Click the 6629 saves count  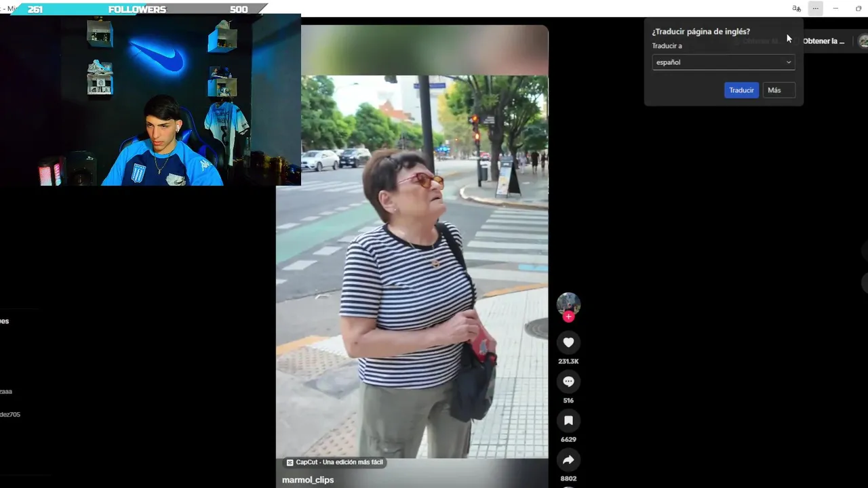(x=568, y=440)
